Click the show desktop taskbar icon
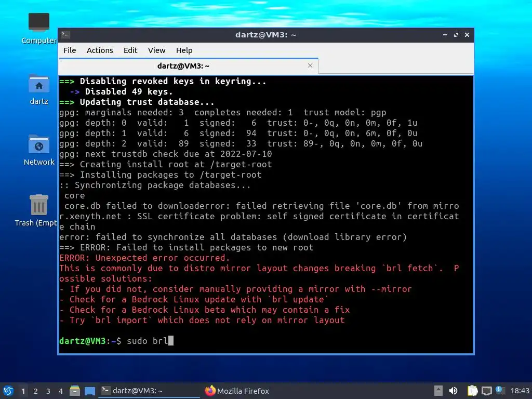The width and height of the screenshot is (532, 399). click(x=90, y=391)
